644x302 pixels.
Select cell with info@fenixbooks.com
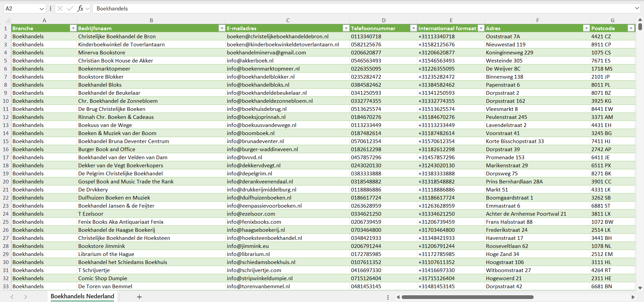pos(254,222)
